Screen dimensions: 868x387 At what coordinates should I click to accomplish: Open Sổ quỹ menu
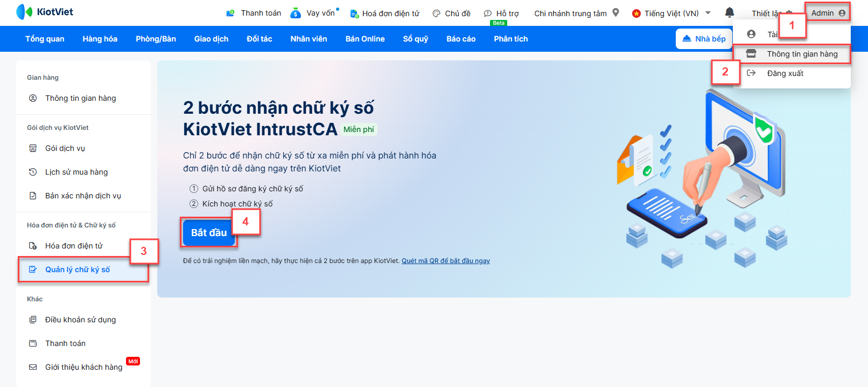pos(416,39)
